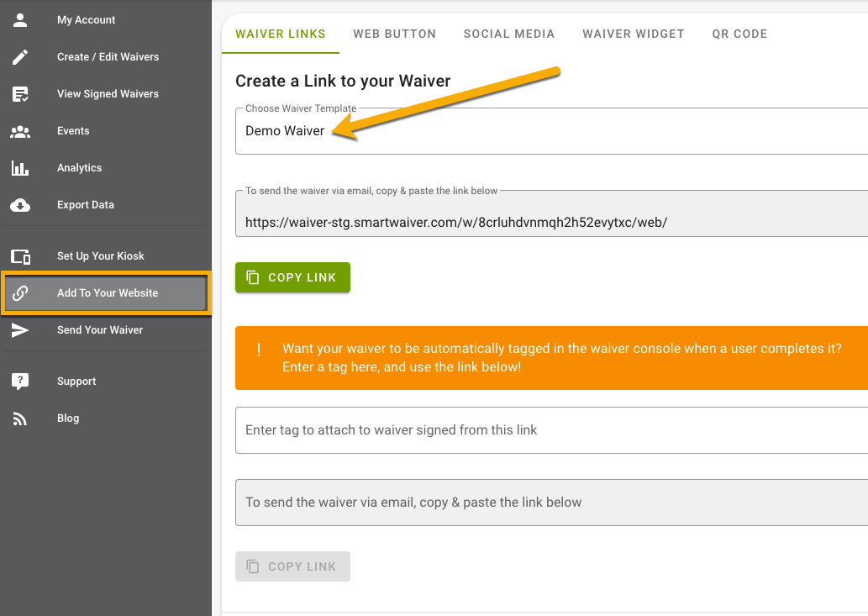Click the tagged link output field

(551, 503)
